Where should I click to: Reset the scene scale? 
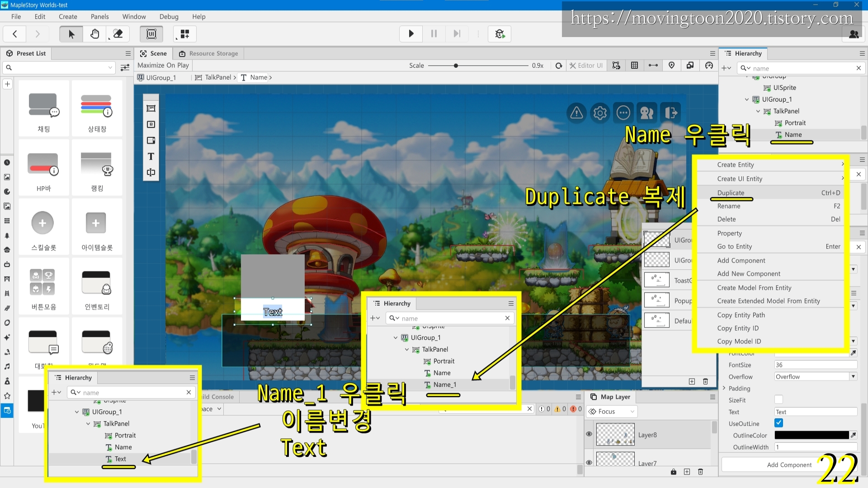point(559,66)
